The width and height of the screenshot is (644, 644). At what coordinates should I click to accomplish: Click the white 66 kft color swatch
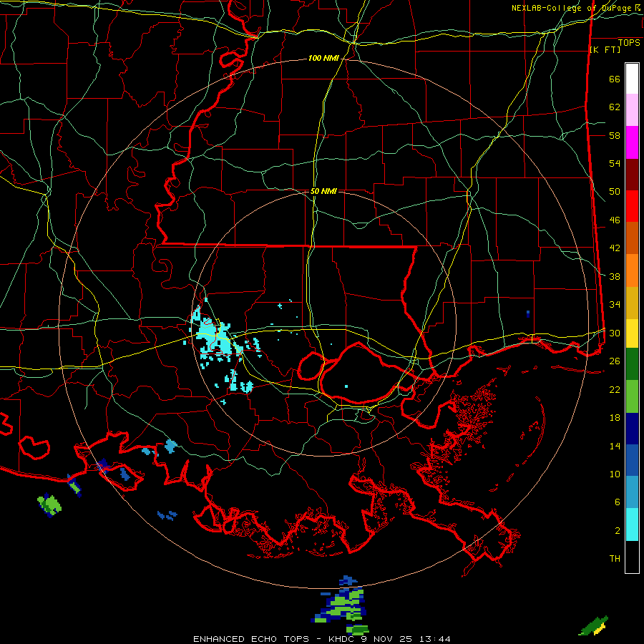click(632, 79)
